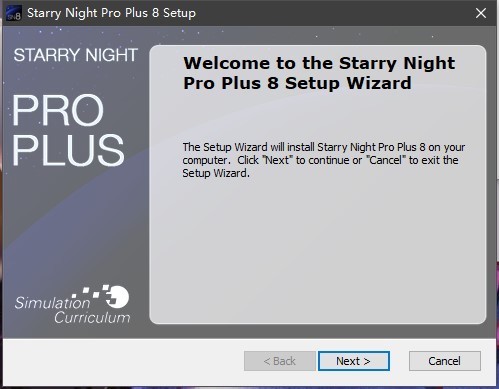Click the Setup Wizard description paragraph
Screen dimensions: 499x389
coord(323,160)
